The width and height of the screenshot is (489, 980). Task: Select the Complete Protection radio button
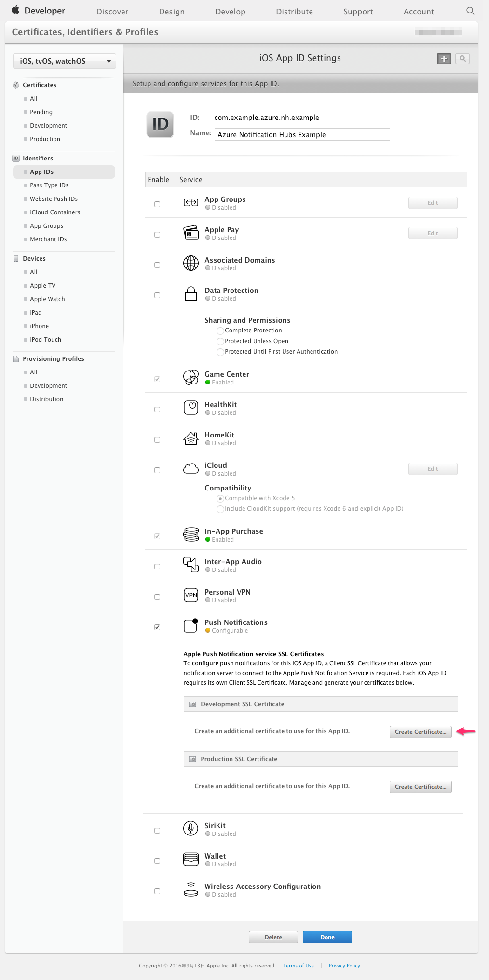pyautogui.click(x=220, y=331)
